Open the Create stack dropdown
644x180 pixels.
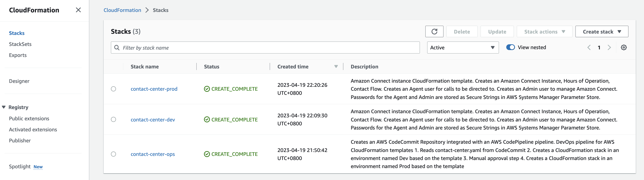coord(602,31)
